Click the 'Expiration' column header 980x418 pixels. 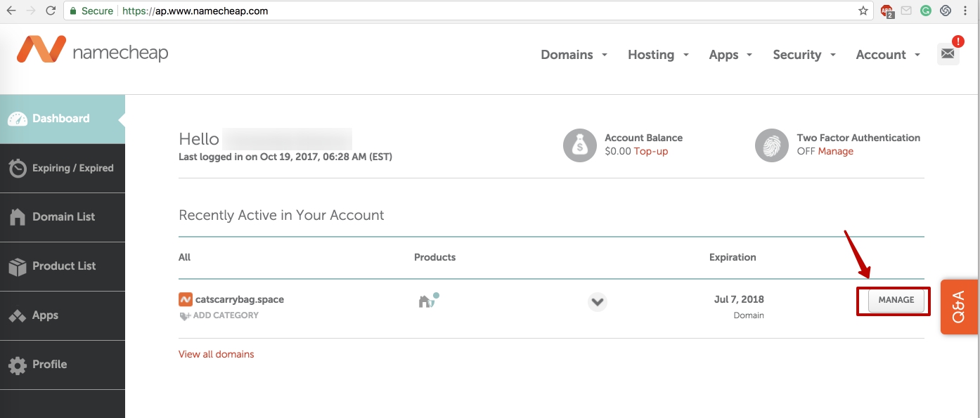coord(733,257)
